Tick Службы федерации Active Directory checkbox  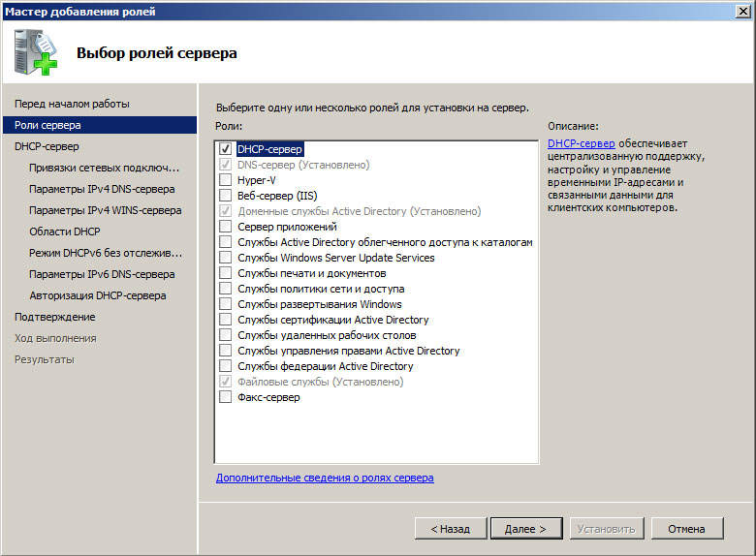tap(225, 366)
